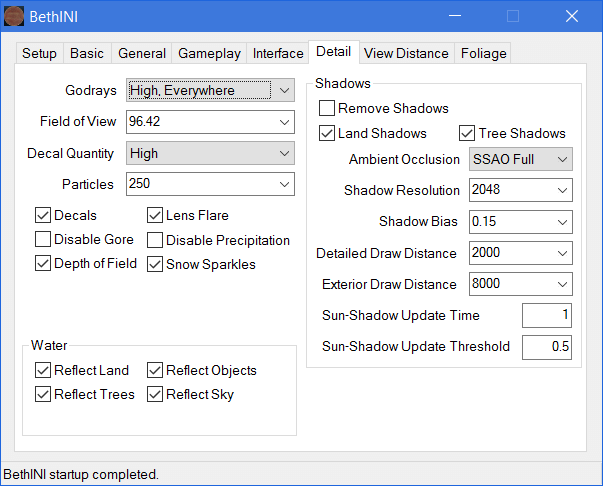Screen dimensions: 603x486
Task: Expand the Godrays dropdown
Action: click(x=284, y=91)
